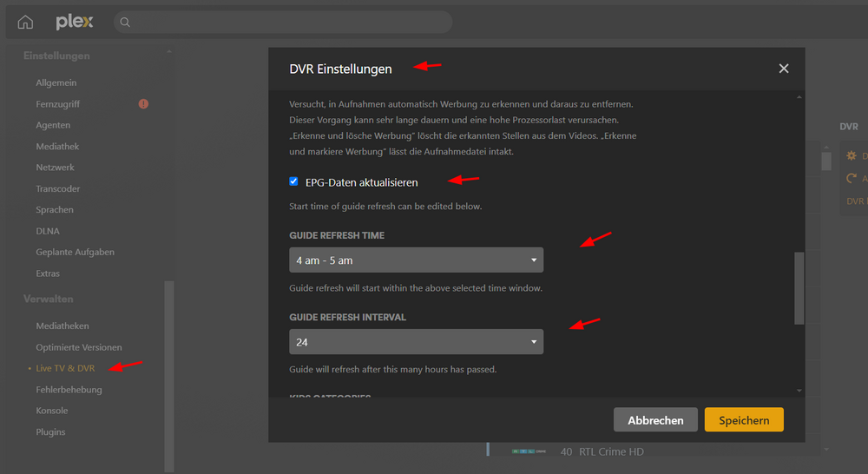Click the Fernzugriff warning alert icon

[x=143, y=103]
